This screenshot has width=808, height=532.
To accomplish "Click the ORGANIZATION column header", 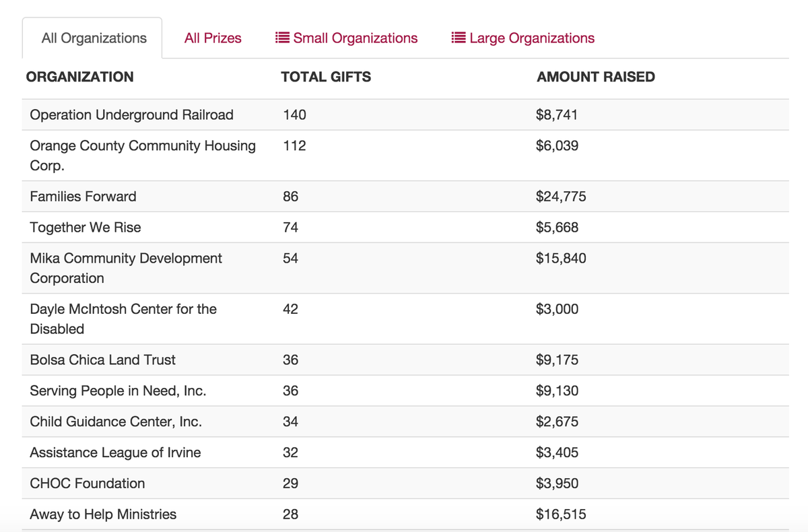I will click(79, 77).
